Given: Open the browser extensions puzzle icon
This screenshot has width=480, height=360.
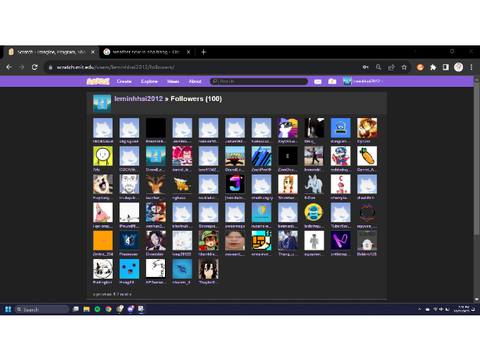Looking at the screenshot, I should point(433,67).
